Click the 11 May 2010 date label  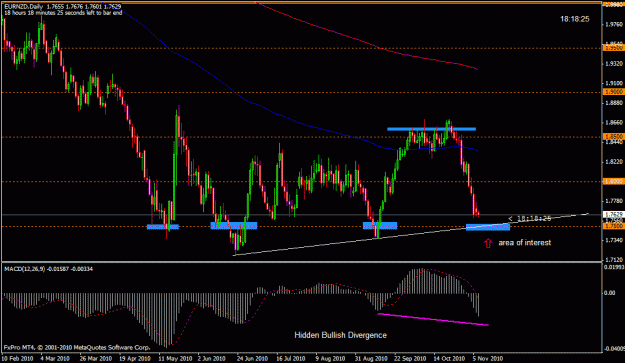(173, 358)
